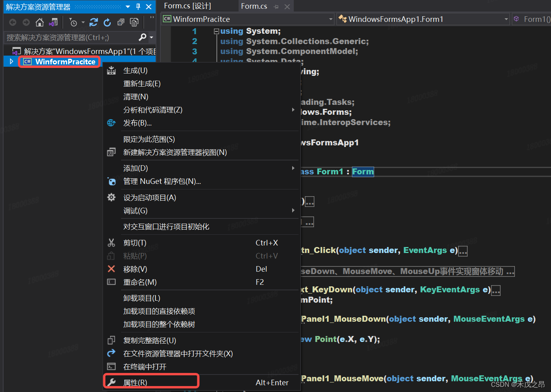Click line number 2 in the editor
The image size is (551, 392).
pos(195,41)
